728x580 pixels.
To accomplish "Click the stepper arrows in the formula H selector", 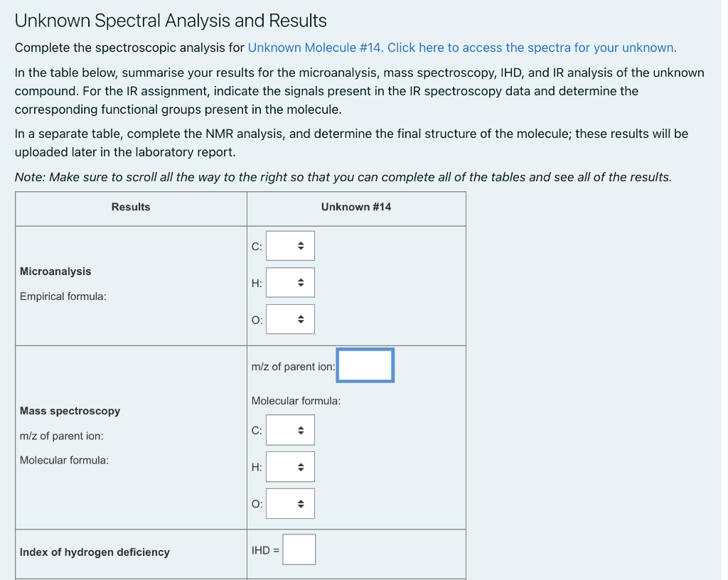I will point(301,466).
